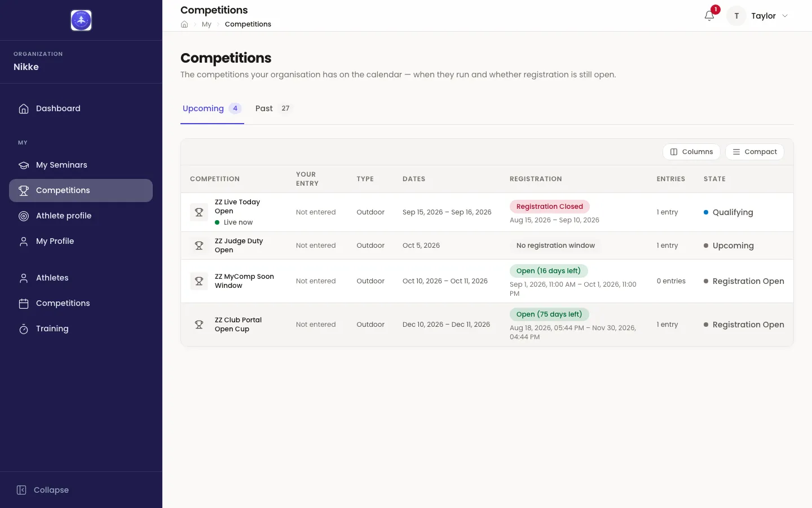The height and width of the screenshot is (508, 812).
Task: Open ZZ MyComp Soon Window competition
Action: (244, 281)
